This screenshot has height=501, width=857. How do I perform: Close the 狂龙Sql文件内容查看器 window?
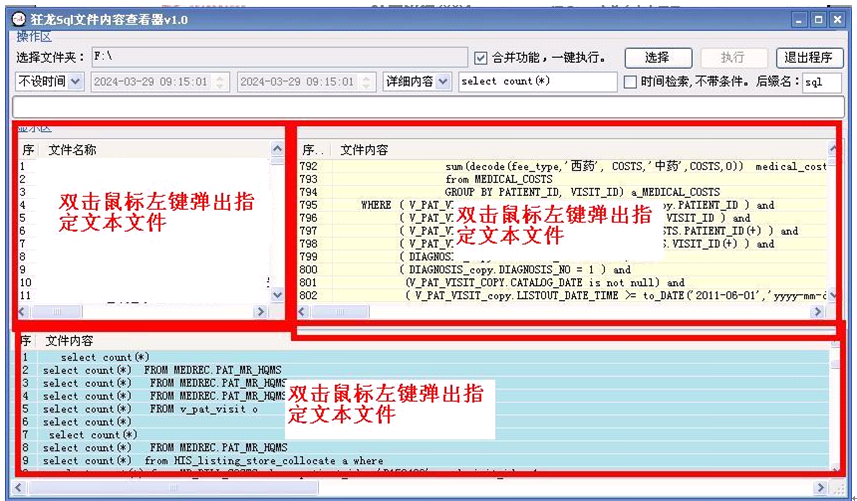pos(837,20)
